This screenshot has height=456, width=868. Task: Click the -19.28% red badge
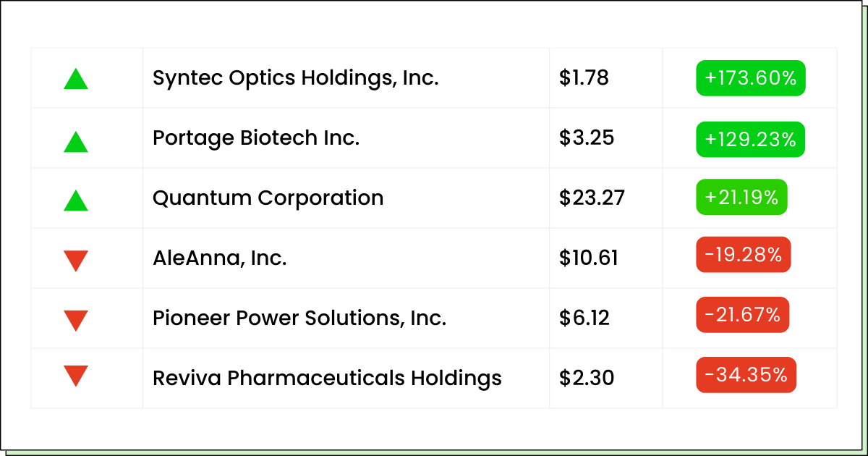[743, 255]
